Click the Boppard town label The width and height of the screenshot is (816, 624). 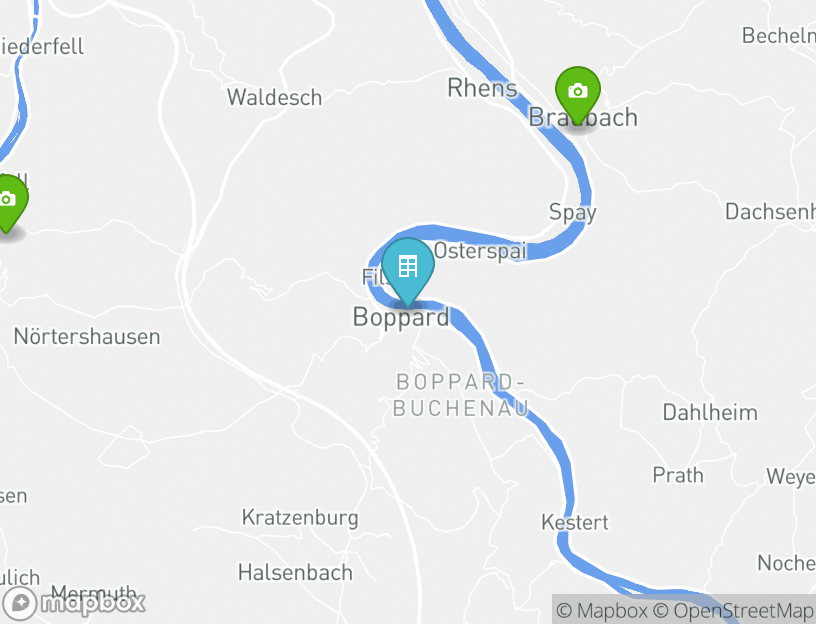[x=401, y=317]
